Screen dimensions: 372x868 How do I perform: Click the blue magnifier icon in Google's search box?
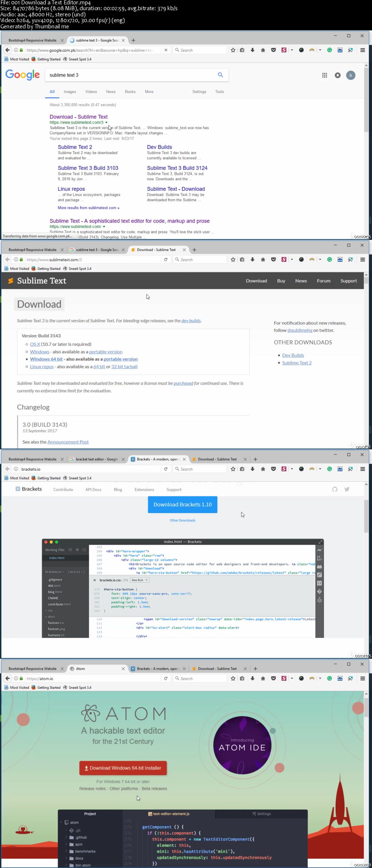(220, 75)
